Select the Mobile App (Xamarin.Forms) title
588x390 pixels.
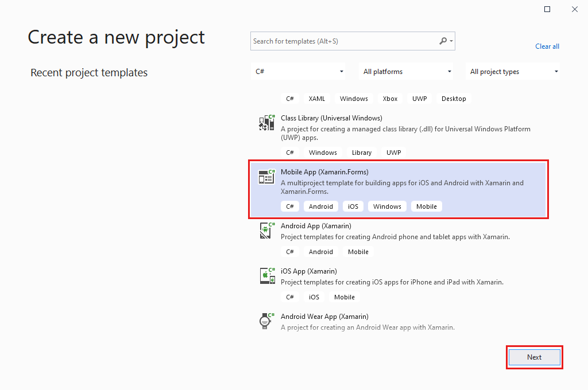click(324, 172)
